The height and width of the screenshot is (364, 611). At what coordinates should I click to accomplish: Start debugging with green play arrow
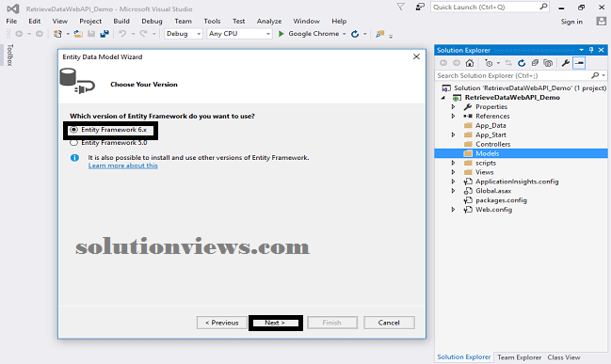pyautogui.click(x=281, y=34)
